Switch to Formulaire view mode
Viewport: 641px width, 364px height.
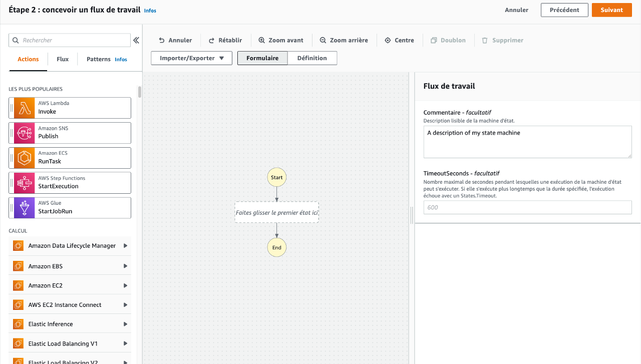click(x=262, y=58)
